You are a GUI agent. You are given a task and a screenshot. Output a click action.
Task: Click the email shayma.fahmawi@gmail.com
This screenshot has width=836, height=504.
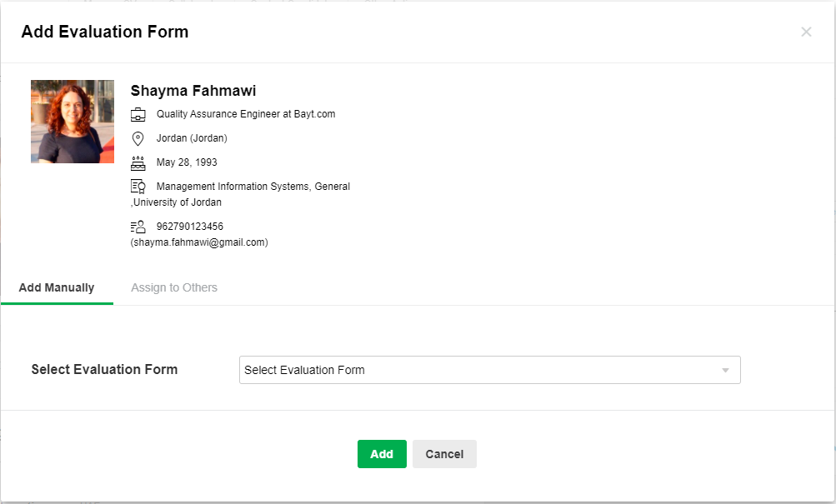tap(199, 242)
